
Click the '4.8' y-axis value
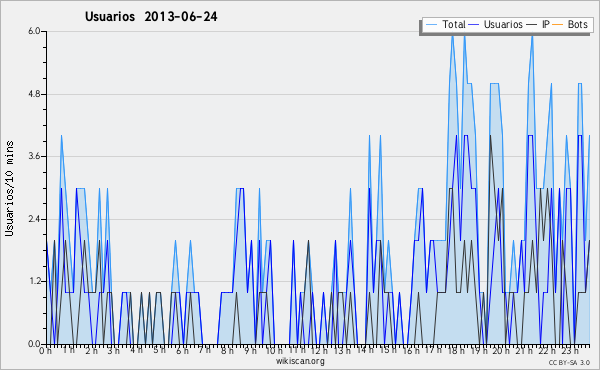pyautogui.click(x=34, y=94)
